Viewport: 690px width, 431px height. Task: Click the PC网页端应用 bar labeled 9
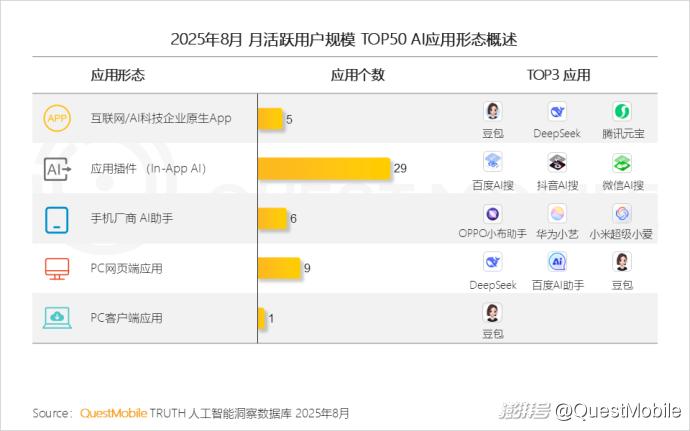(279, 268)
